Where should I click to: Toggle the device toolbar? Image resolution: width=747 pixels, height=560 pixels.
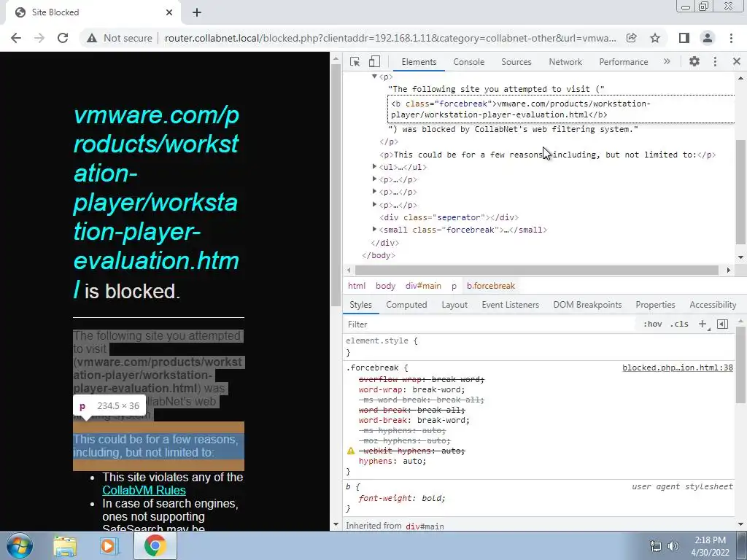374,61
